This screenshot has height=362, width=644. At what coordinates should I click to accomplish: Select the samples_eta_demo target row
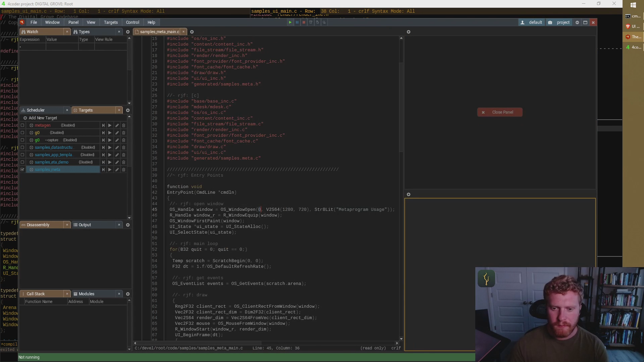(x=63, y=162)
